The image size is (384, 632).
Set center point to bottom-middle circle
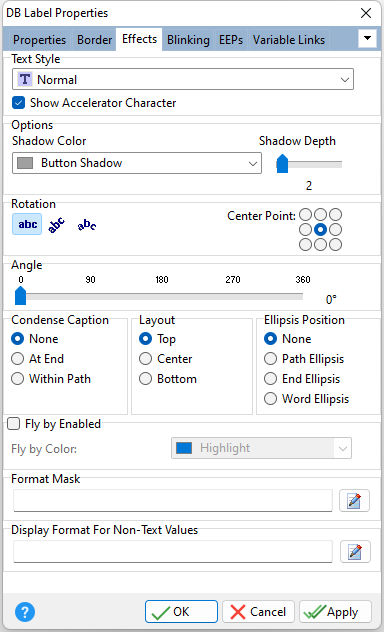click(x=320, y=244)
